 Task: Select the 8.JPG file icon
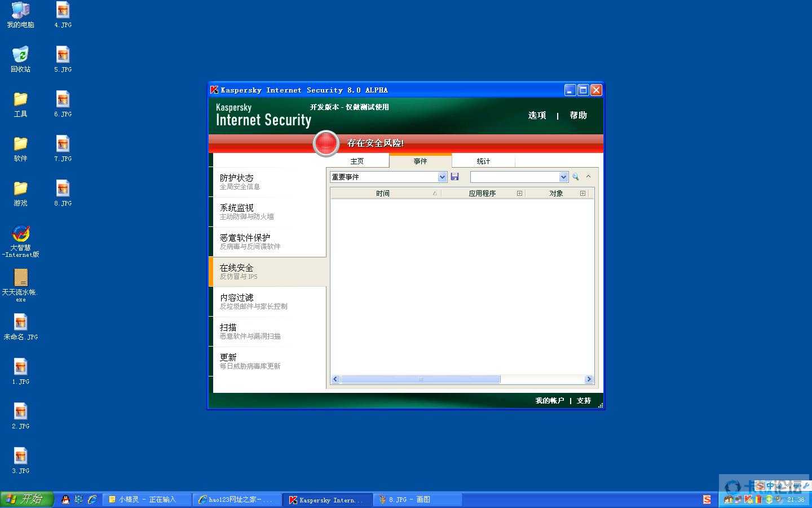click(63, 193)
